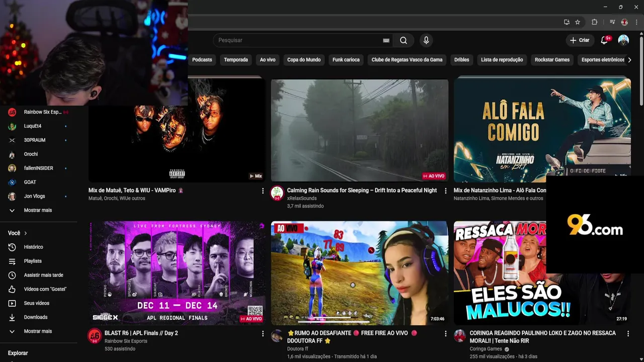Open Playlists in sidebar

tap(39, 261)
